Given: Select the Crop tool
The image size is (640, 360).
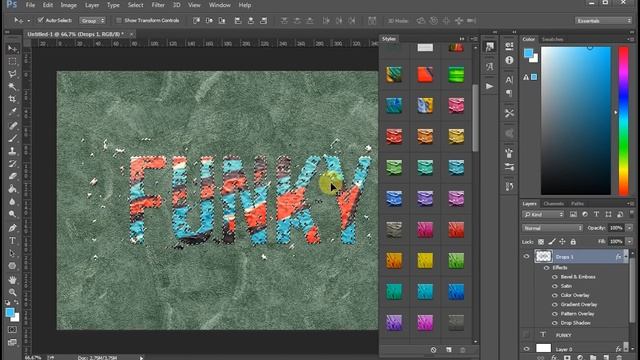Looking at the screenshot, I should click(x=13, y=99).
